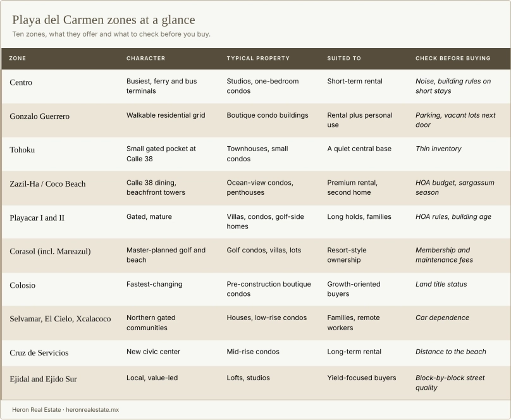The height and width of the screenshot is (420, 511).
Task: Click 'Studios, one-bedroom condos' cell
Action: (262, 86)
